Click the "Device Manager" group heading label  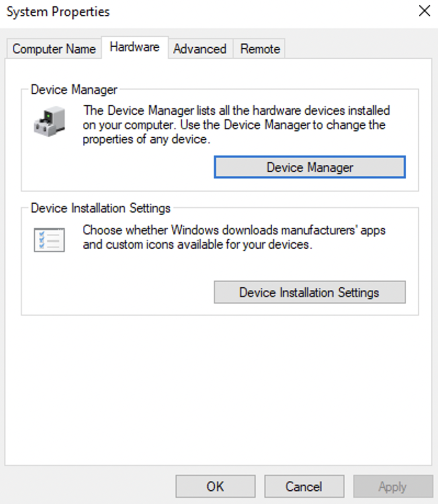coord(74,89)
